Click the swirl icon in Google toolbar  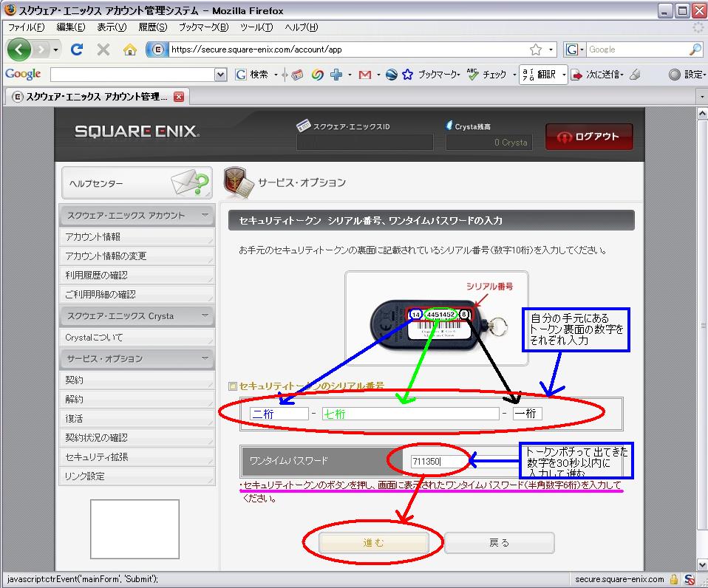tap(318, 75)
